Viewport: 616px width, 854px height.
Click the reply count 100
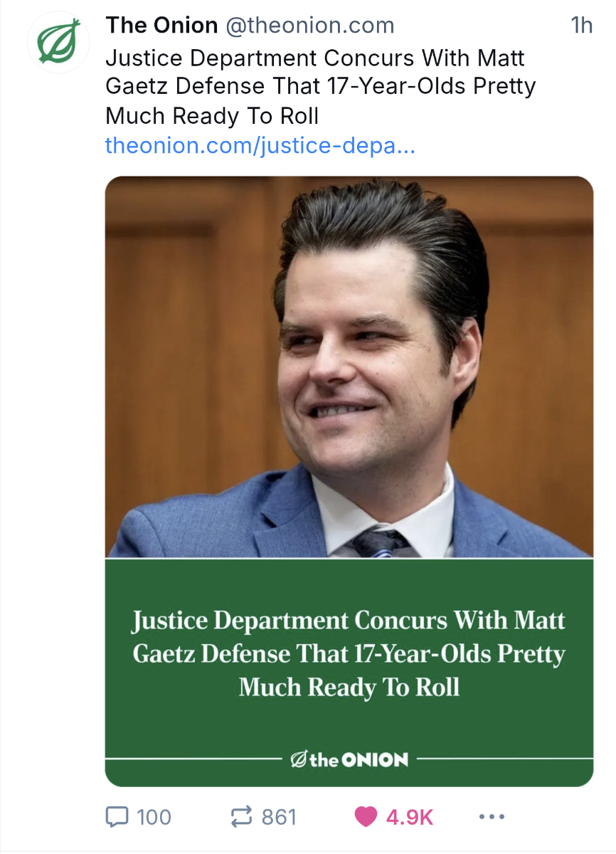[154, 816]
